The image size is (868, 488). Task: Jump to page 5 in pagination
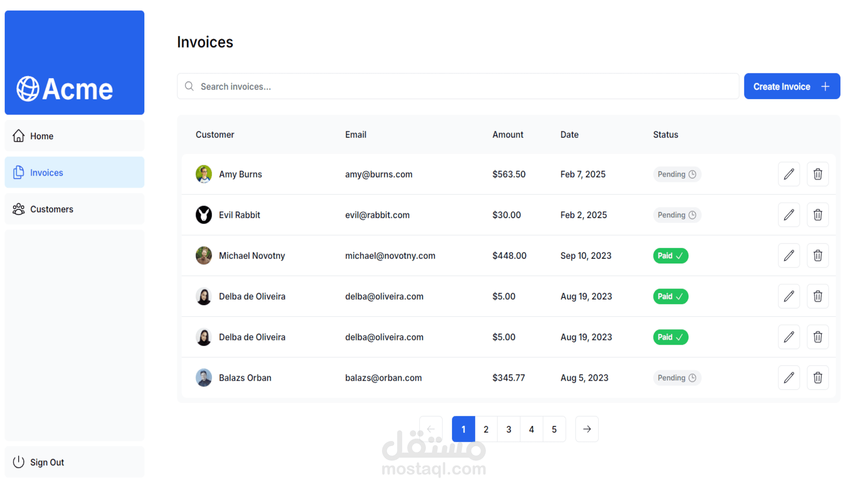pyautogui.click(x=554, y=429)
